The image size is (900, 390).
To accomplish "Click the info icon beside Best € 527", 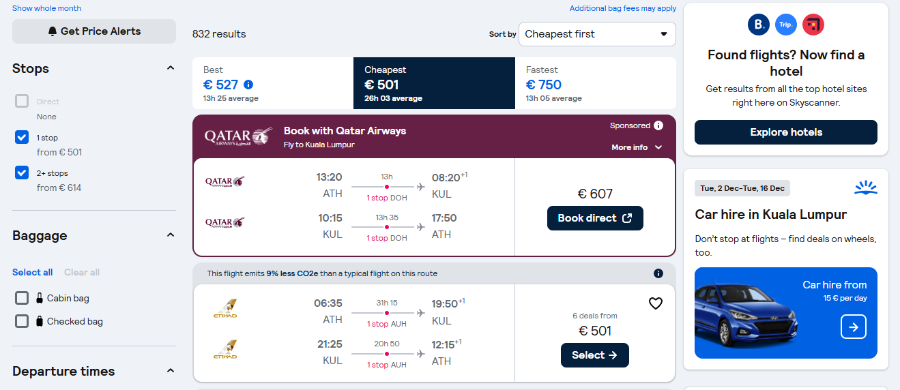I will 248,85.
